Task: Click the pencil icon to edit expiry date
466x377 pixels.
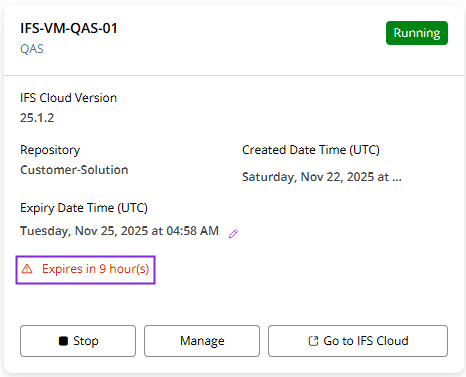Action: 233,234
